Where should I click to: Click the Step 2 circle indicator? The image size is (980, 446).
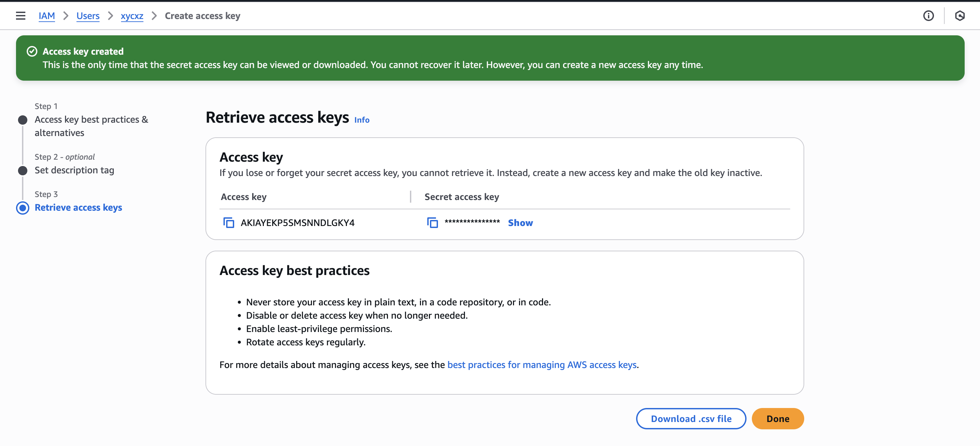point(23,171)
